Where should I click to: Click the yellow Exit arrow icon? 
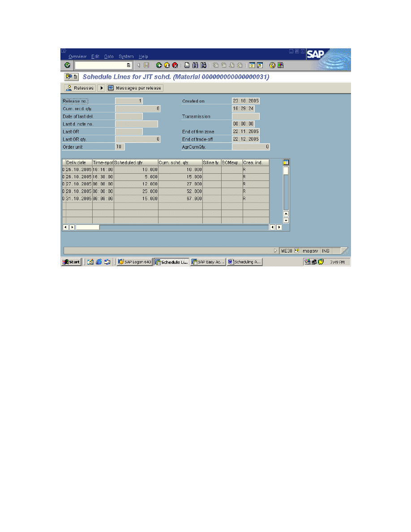coord(167,65)
